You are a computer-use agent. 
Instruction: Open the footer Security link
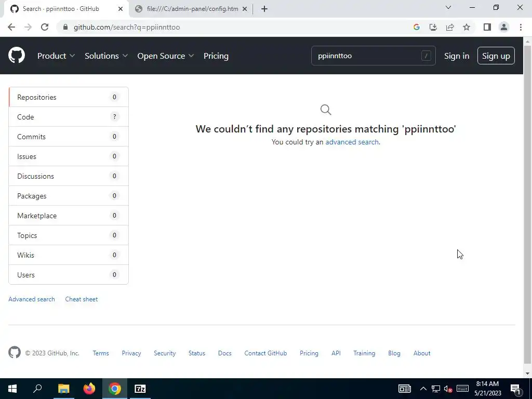tap(165, 353)
